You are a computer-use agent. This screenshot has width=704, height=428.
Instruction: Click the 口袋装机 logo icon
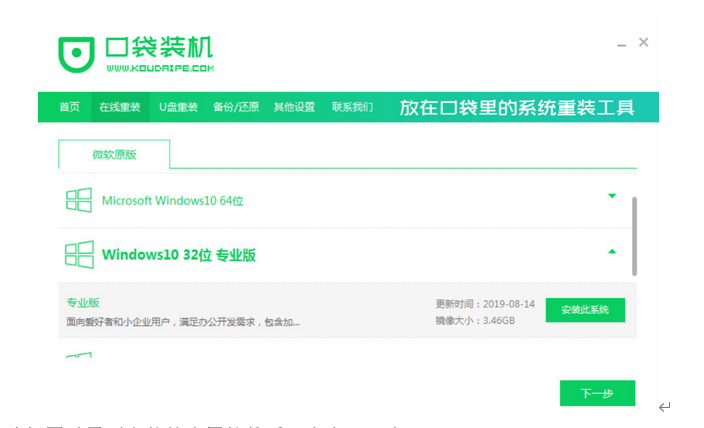pyautogui.click(x=76, y=55)
